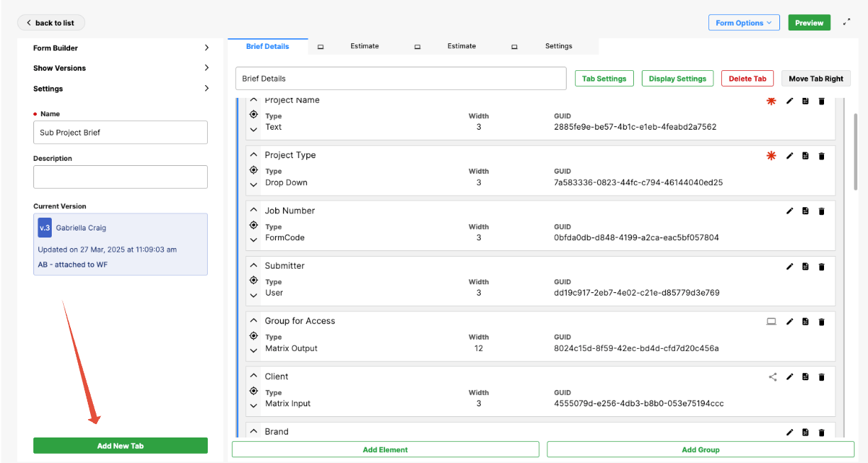This screenshot has height=463, width=868.
Task: Move Group for Access up one position
Action: (254, 321)
